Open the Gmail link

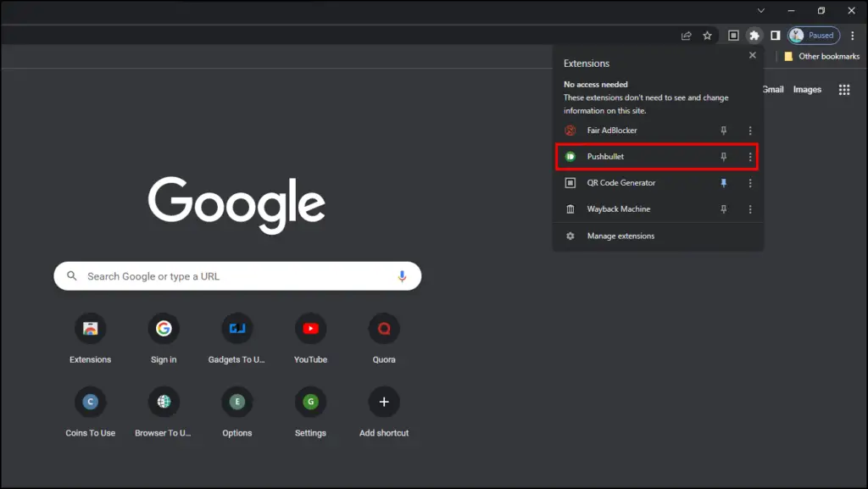click(773, 90)
